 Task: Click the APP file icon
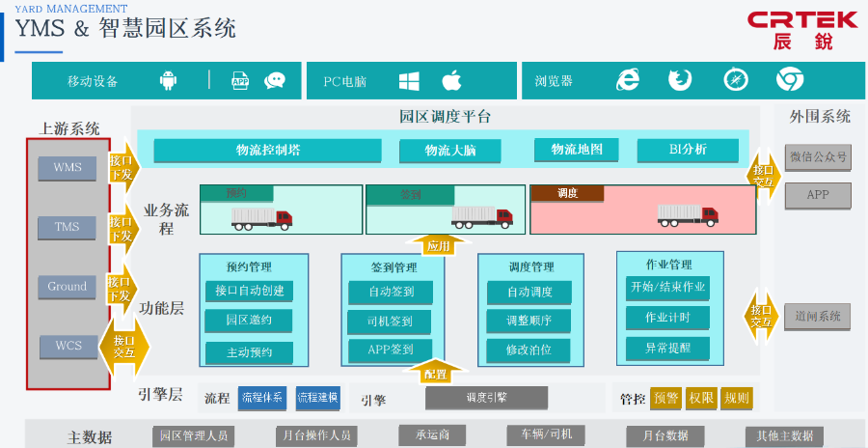(x=240, y=80)
